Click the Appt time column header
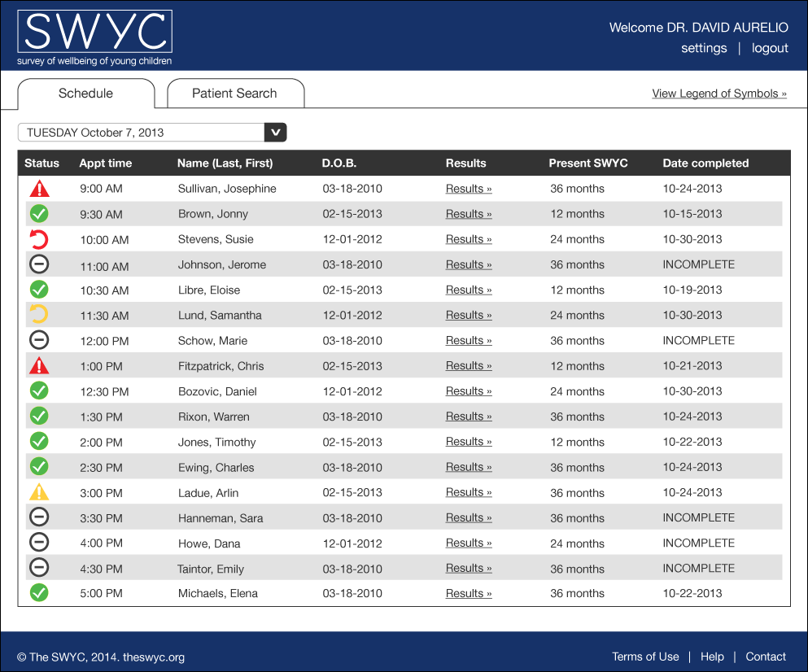The image size is (808, 672). click(x=106, y=164)
